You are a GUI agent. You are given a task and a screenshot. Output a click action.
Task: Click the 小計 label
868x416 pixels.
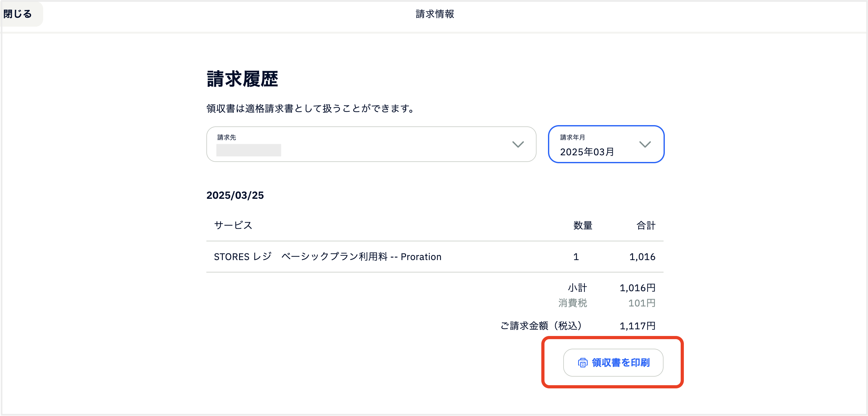(577, 288)
